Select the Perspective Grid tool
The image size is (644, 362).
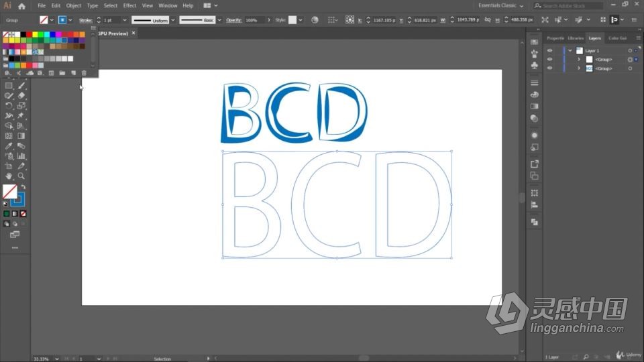pos(21,125)
